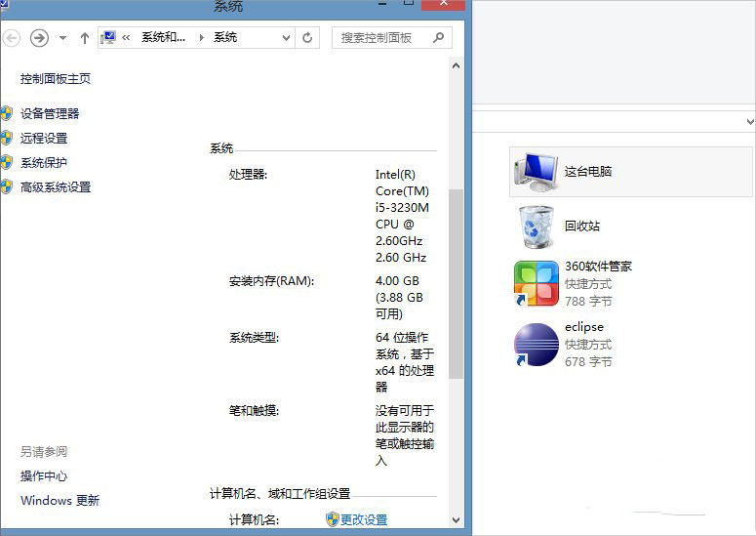Click the scrollbar up arrow in System window

[456, 65]
